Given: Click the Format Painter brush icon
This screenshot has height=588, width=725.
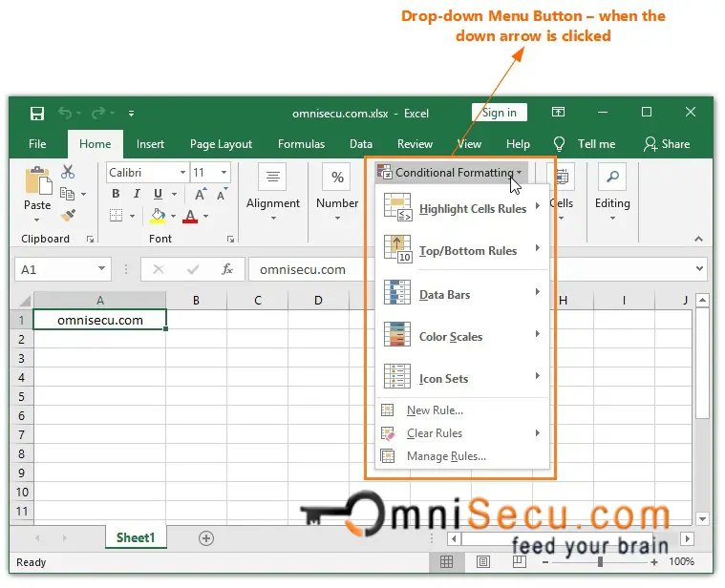Looking at the screenshot, I should click(69, 215).
